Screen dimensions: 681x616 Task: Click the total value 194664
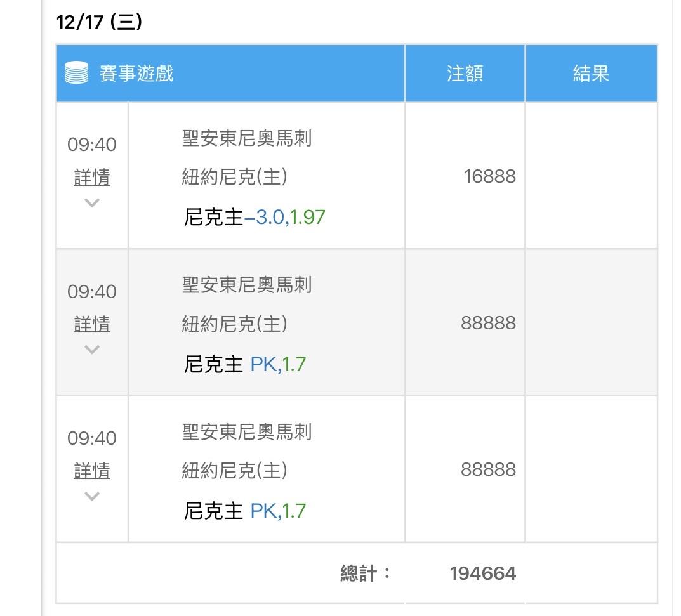click(x=483, y=574)
